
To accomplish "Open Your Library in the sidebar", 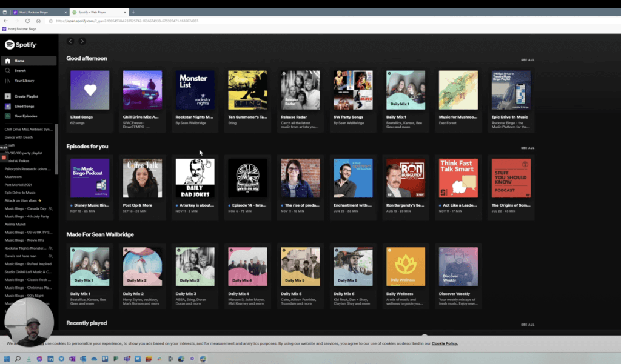I will coord(20,81).
